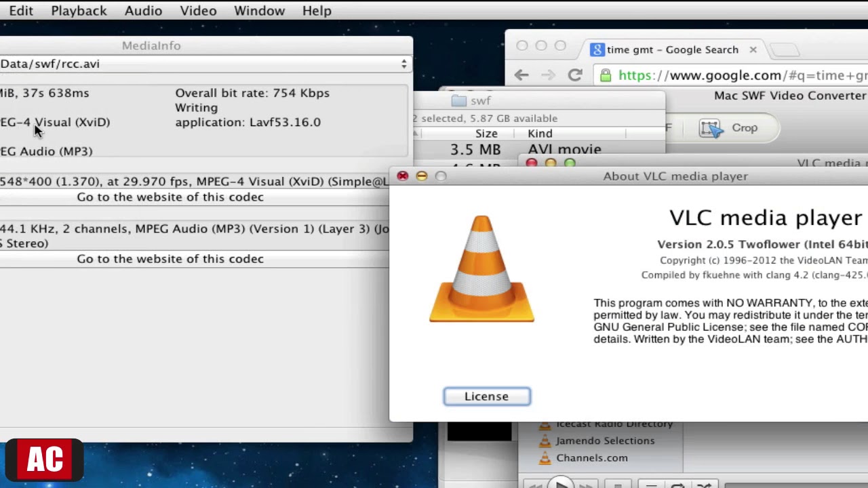Select Icecast Radio Directory in the VLC sidebar
Viewport: 868px width, 488px height.
pyautogui.click(x=614, y=424)
